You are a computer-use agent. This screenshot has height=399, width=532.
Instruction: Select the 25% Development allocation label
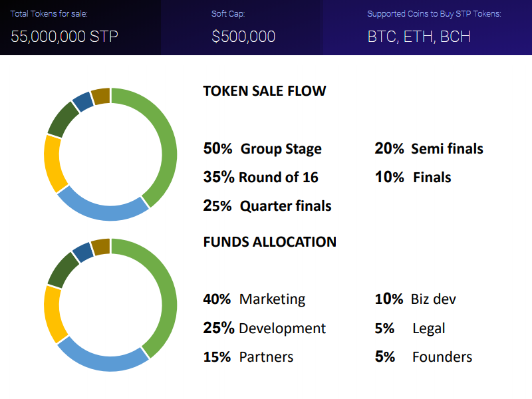264,328
